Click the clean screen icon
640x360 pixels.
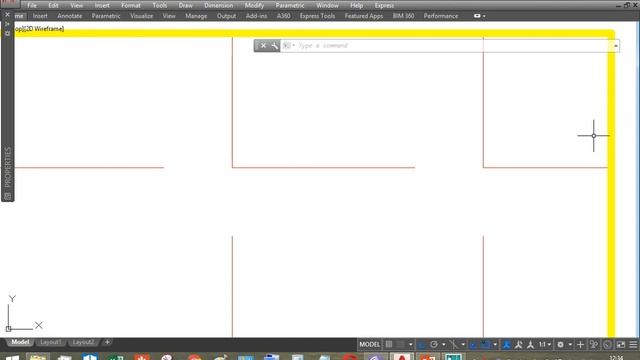coord(620,344)
